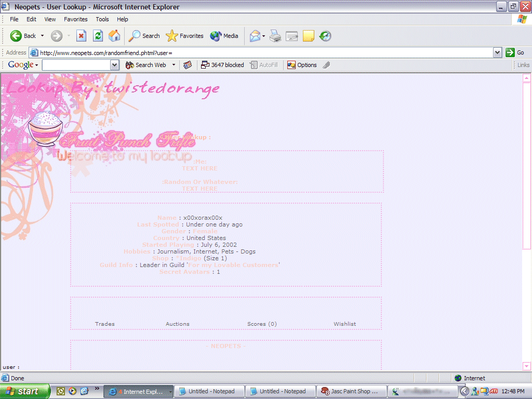The width and height of the screenshot is (532, 399).
Task: Open the Help menu
Action: point(123,19)
